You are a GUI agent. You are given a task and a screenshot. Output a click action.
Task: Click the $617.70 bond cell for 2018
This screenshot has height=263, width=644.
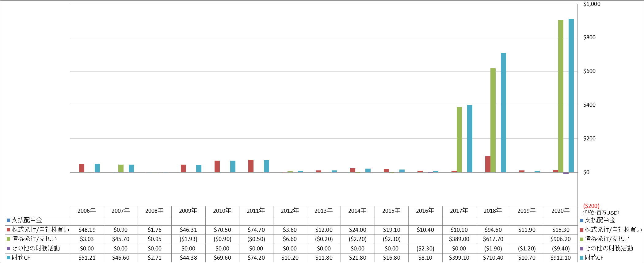(x=493, y=239)
